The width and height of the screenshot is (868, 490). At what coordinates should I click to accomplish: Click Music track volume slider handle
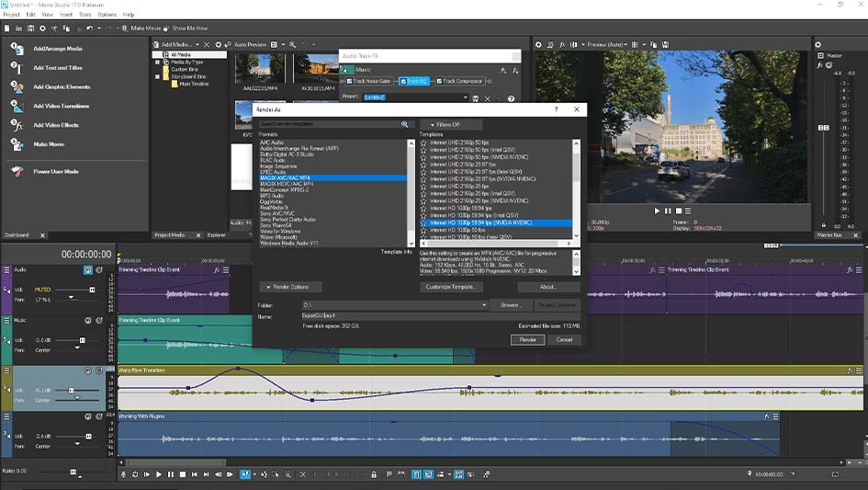point(83,340)
